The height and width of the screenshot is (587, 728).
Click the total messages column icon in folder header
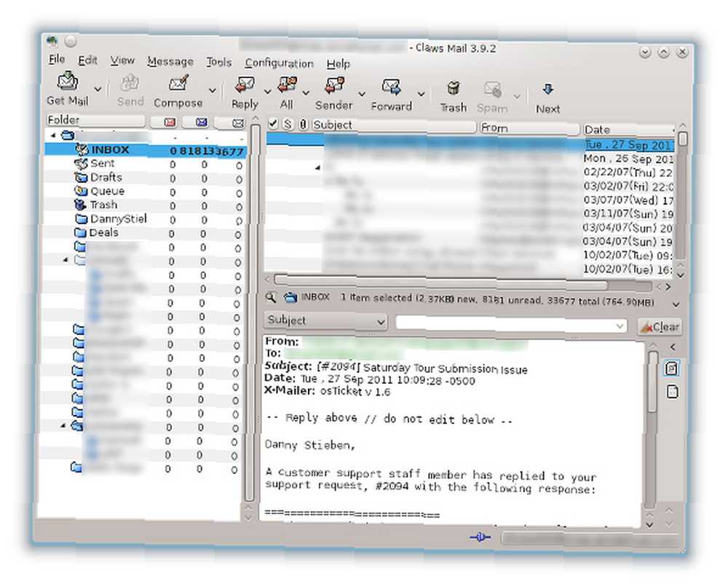coord(238,123)
